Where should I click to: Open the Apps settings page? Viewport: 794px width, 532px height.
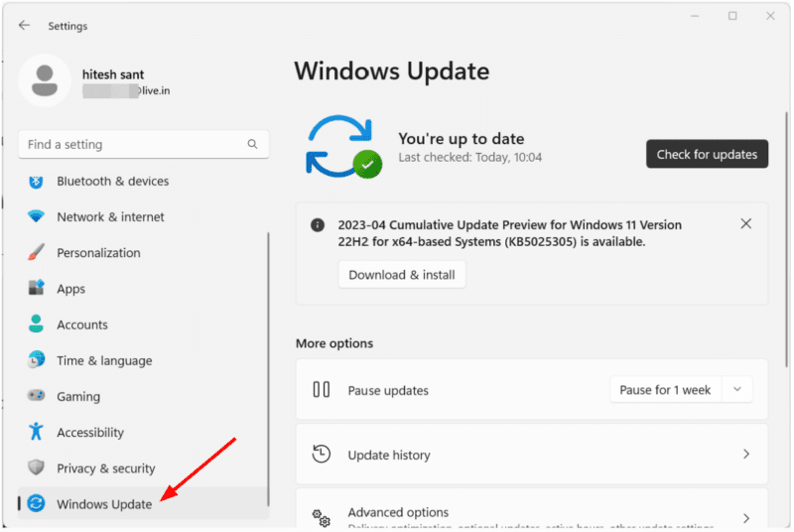click(x=143, y=289)
